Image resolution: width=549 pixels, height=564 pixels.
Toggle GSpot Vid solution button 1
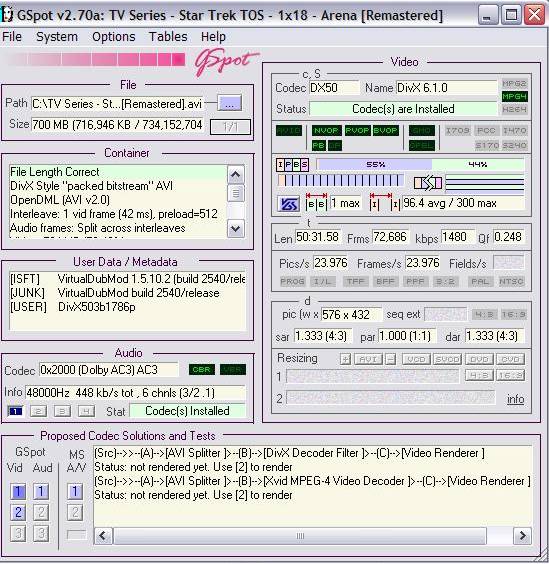18,491
